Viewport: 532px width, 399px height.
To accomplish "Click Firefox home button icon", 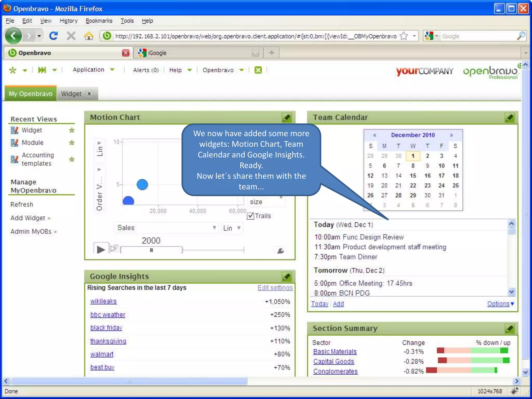I will pos(89,36).
